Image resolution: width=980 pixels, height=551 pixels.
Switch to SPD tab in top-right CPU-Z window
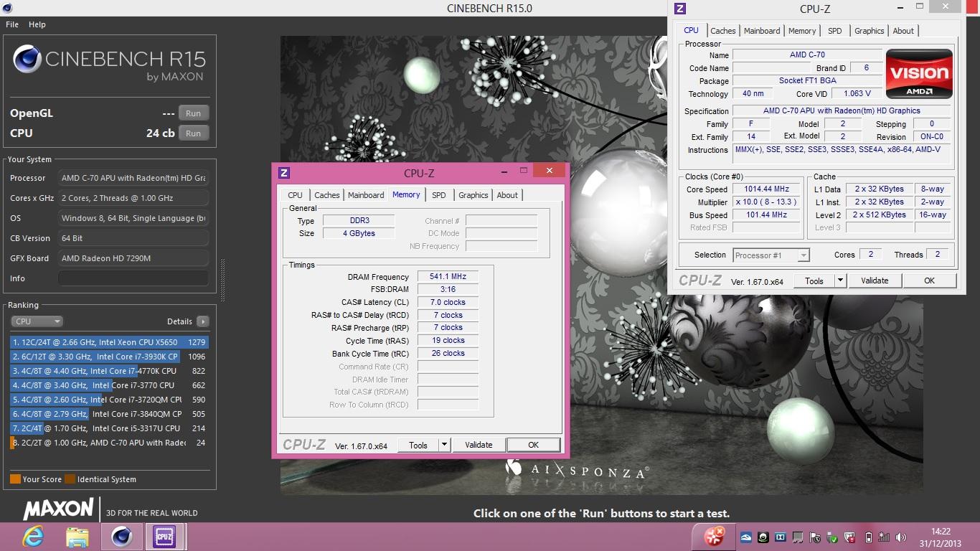pos(835,31)
